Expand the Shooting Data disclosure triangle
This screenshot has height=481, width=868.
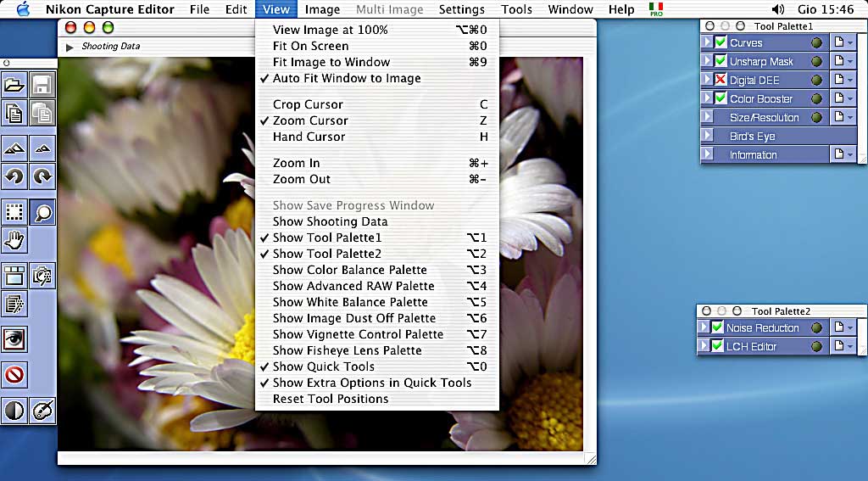tap(70, 48)
